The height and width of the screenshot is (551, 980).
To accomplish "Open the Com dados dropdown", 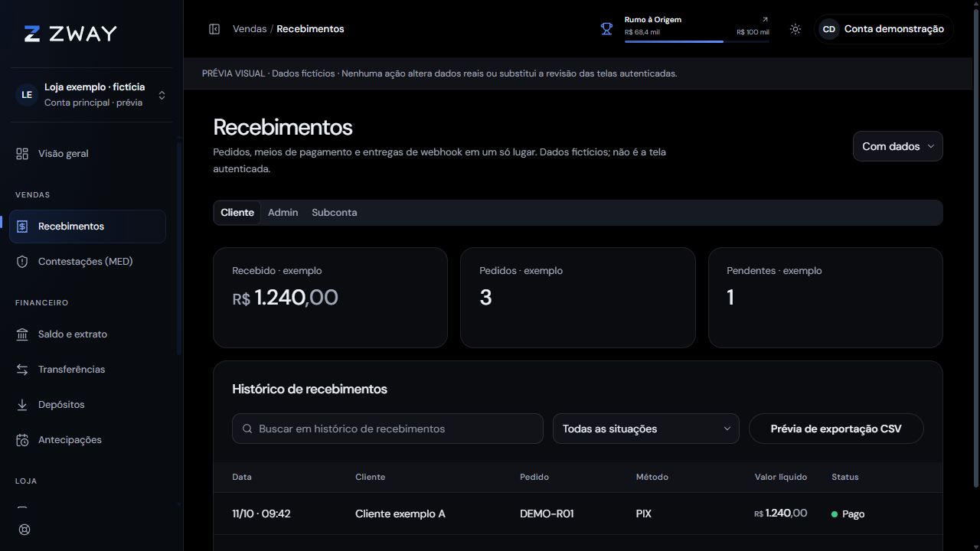I will tap(897, 146).
